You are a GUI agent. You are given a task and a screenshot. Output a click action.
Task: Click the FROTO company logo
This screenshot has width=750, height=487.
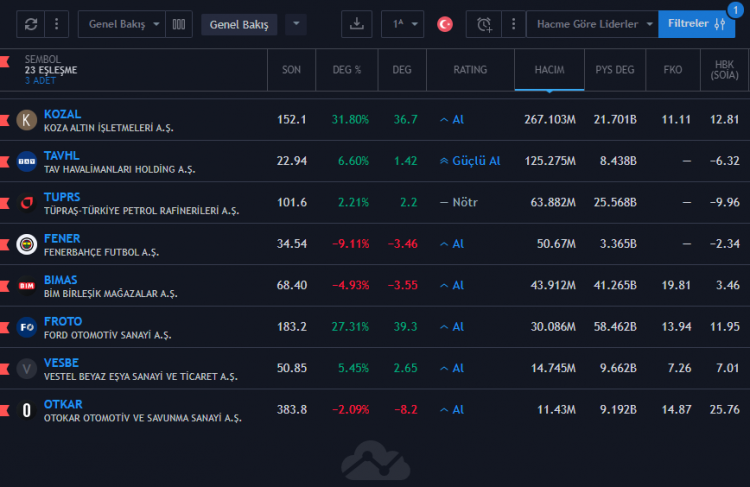point(27,327)
